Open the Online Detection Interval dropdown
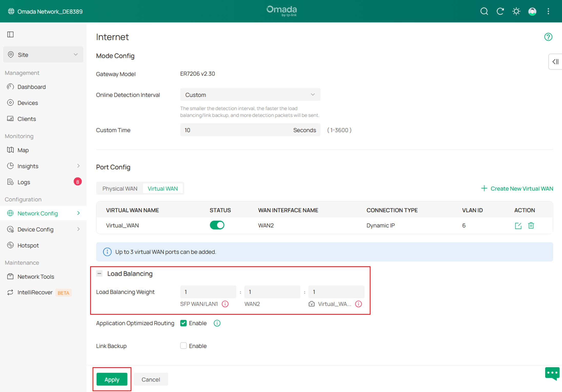The height and width of the screenshot is (392, 562). (x=250, y=95)
